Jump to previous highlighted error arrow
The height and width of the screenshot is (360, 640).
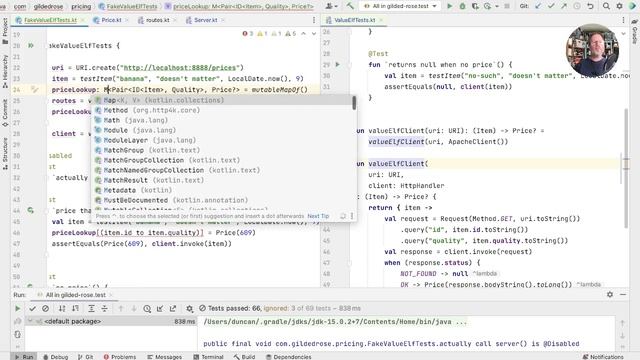pyautogui.click(x=303, y=33)
